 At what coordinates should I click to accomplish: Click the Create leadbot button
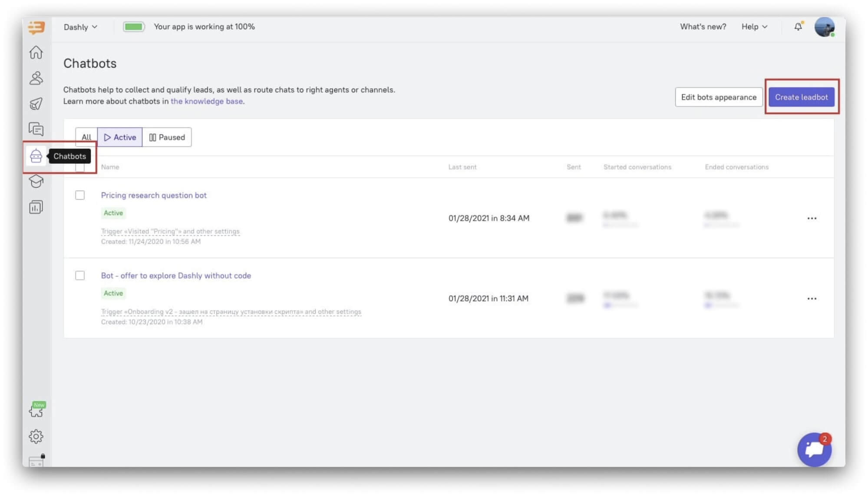(x=801, y=96)
